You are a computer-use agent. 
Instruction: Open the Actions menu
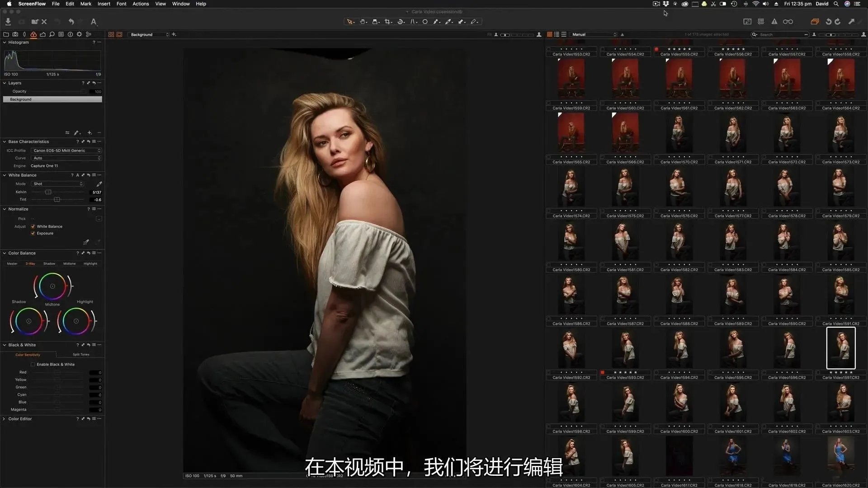pyautogui.click(x=141, y=4)
